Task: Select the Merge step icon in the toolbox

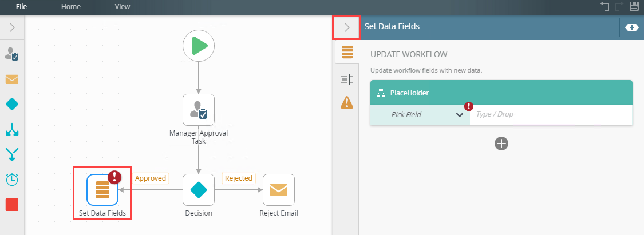Action: coord(12,154)
